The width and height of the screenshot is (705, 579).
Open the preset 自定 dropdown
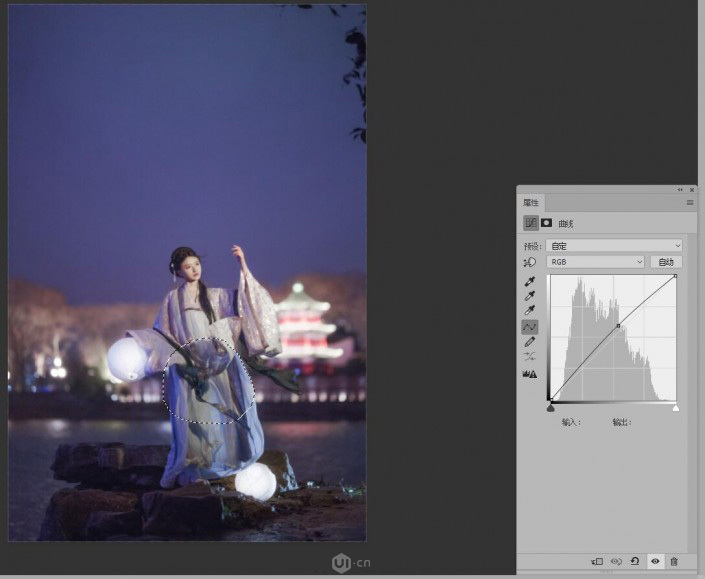coord(615,245)
